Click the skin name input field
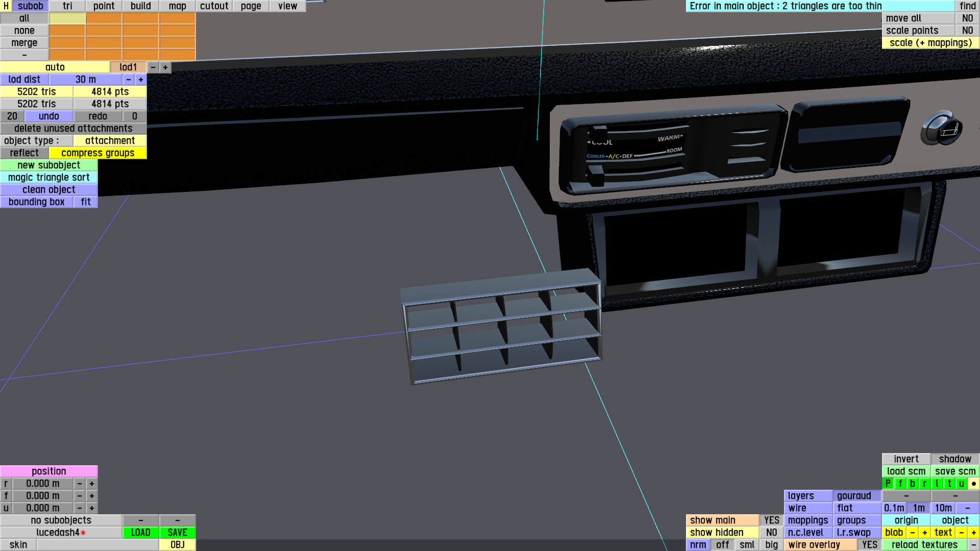 point(97,545)
